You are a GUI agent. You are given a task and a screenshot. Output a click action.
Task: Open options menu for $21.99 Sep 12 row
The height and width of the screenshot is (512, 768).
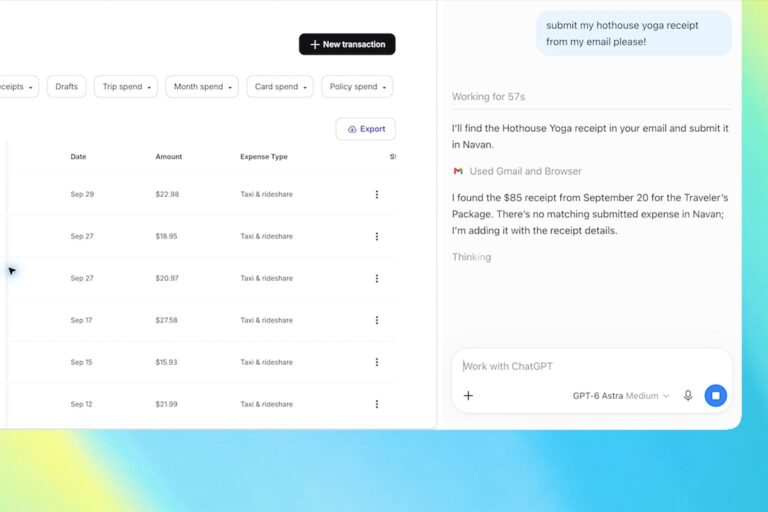377,404
